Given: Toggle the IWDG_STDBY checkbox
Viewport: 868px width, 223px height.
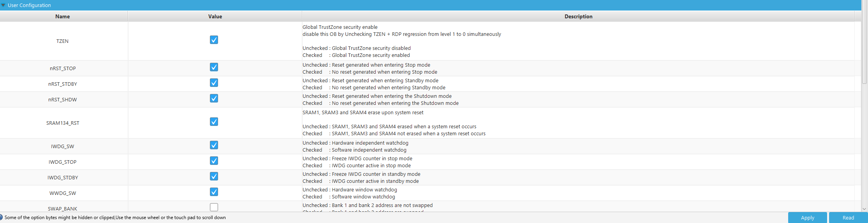Looking at the screenshot, I should pyautogui.click(x=214, y=176).
